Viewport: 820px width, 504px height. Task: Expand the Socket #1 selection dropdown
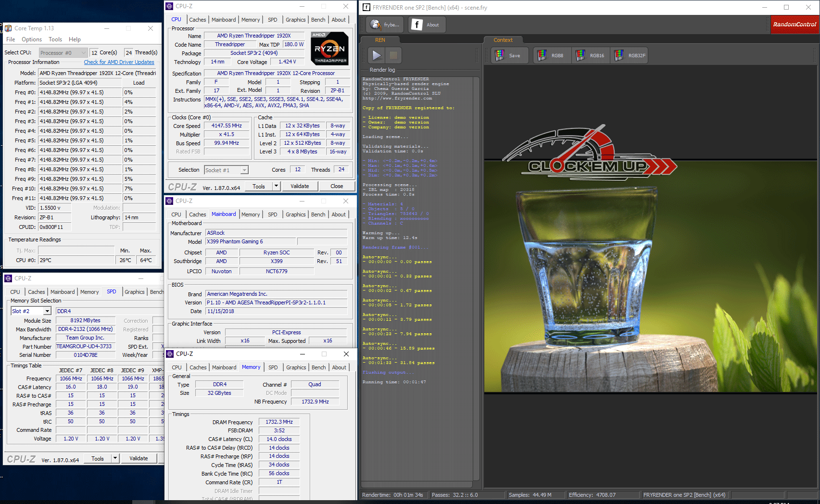point(245,170)
